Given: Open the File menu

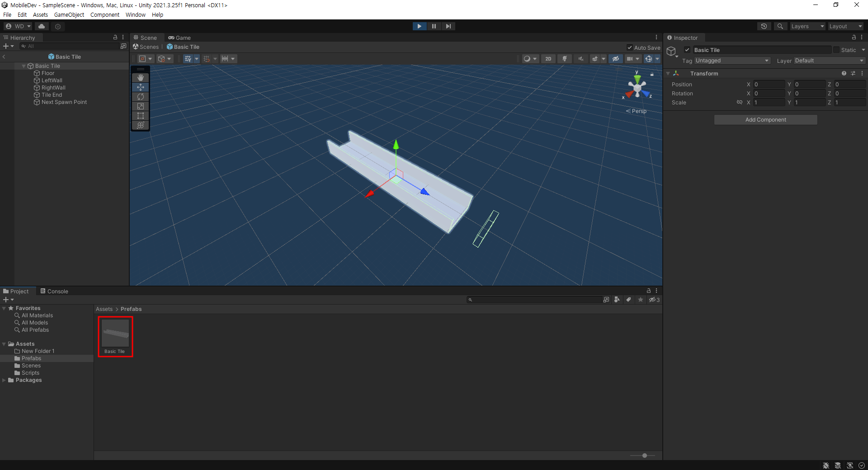Looking at the screenshot, I should (x=7, y=15).
